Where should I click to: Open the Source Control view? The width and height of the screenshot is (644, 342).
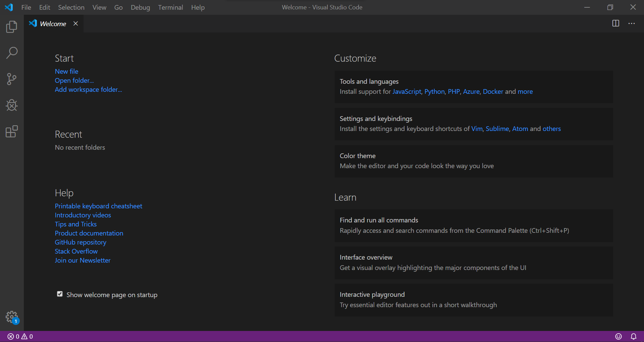tap(12, 79)
